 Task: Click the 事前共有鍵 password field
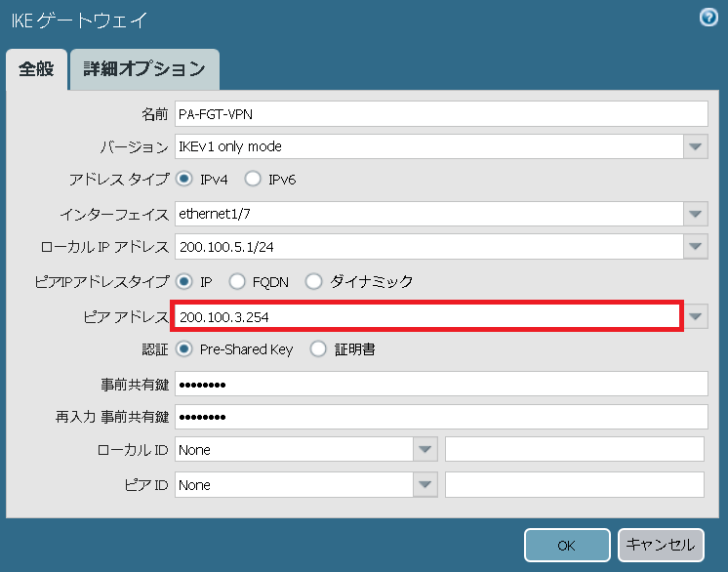(441, 384)
